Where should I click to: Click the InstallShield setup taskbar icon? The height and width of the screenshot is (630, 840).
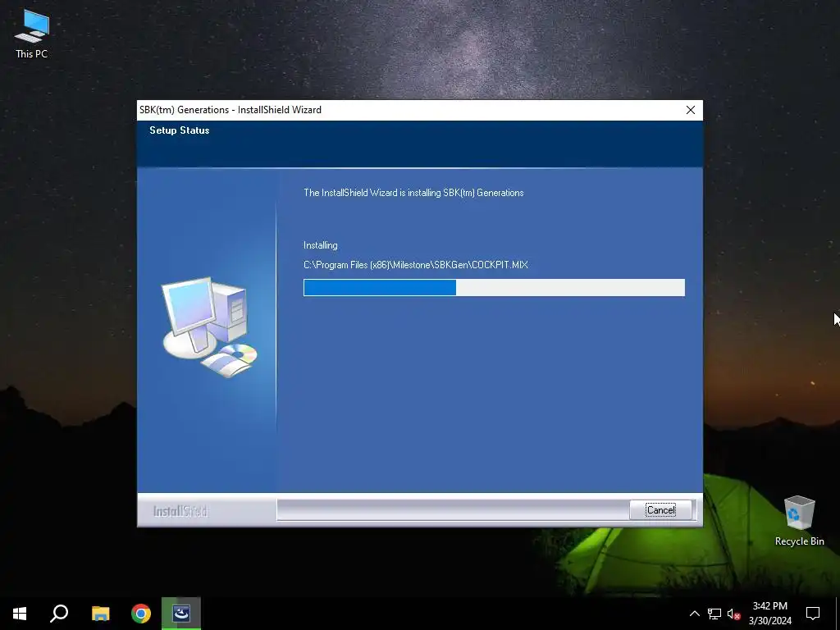coord(181,614)
